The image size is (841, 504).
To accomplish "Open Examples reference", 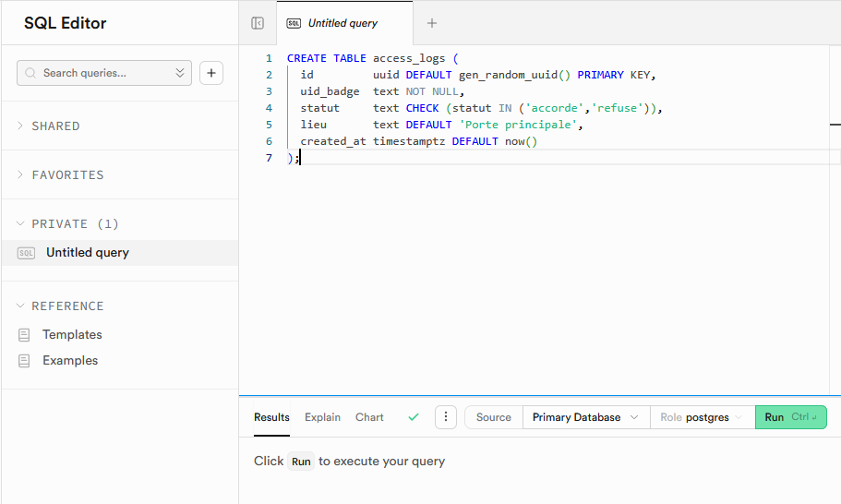I will click(x=70, y=360).
